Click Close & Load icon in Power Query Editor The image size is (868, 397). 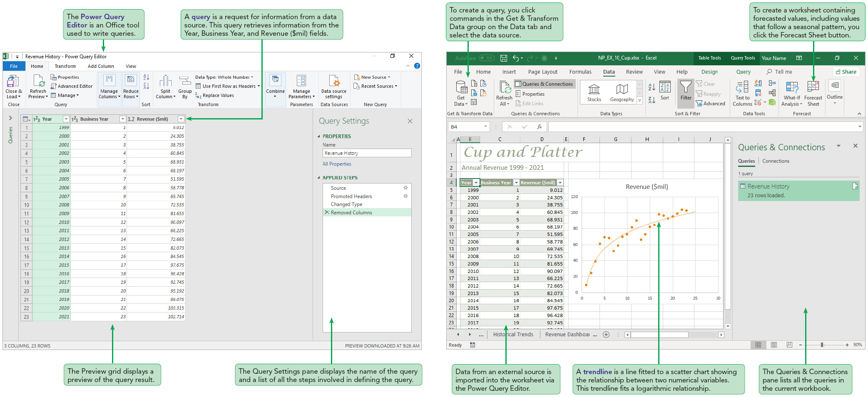[12, 81]
